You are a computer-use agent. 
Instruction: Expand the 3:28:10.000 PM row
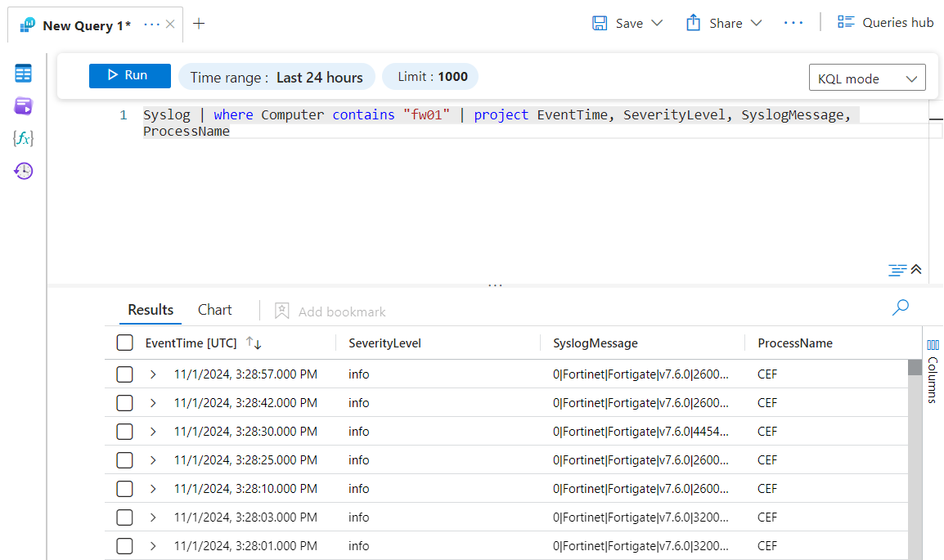coord(153,488)
